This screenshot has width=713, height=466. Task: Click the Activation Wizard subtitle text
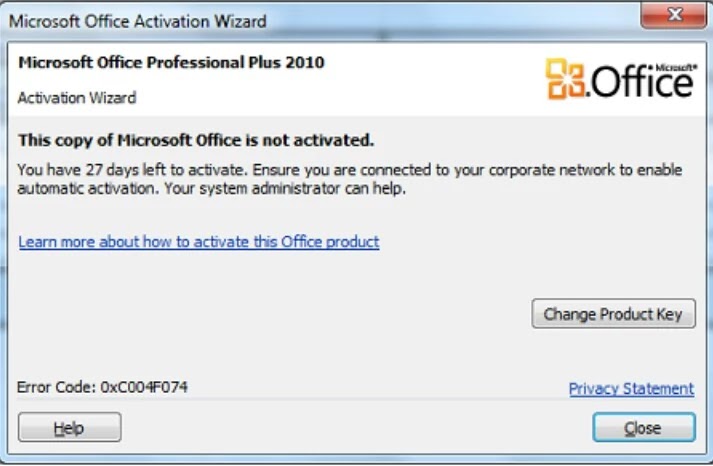76,98
